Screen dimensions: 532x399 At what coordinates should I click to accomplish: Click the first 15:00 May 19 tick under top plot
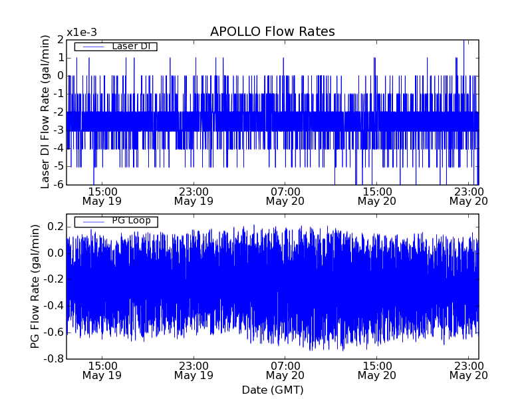tap(102, 196)
